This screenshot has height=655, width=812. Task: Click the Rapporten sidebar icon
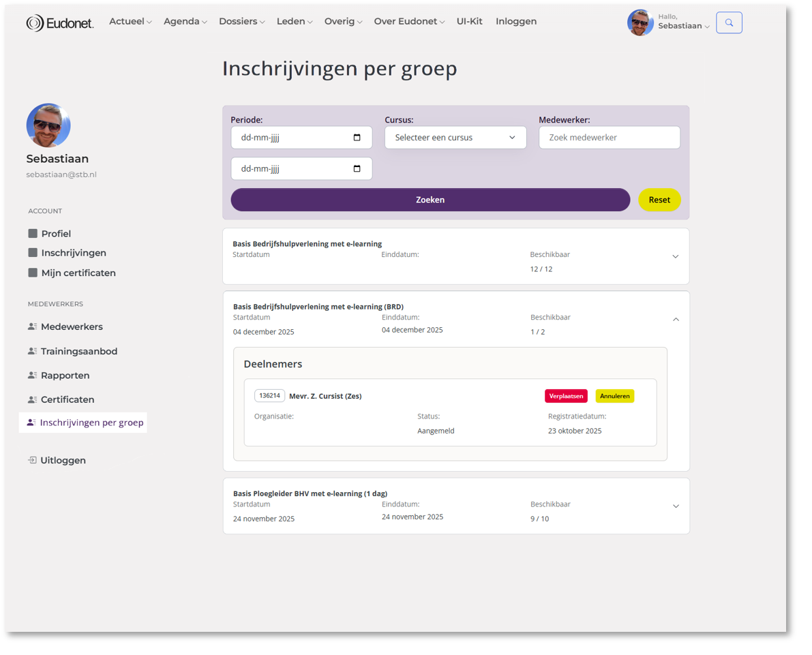(32, 376)
